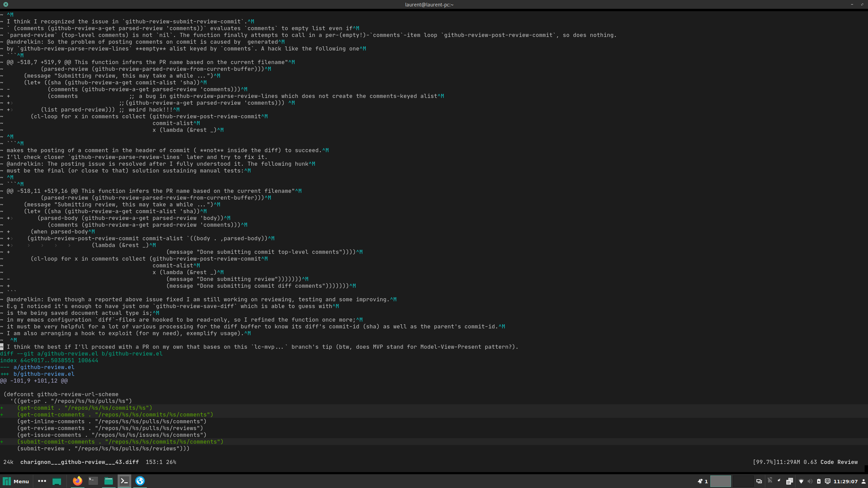
Task: Click the three-dots grouped apps icon
Action: (x=42, y=481)
